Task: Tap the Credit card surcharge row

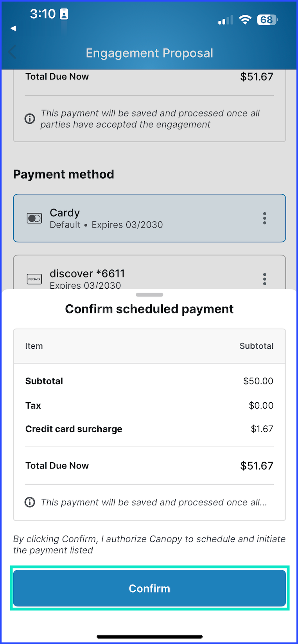Action: point(149,429)
